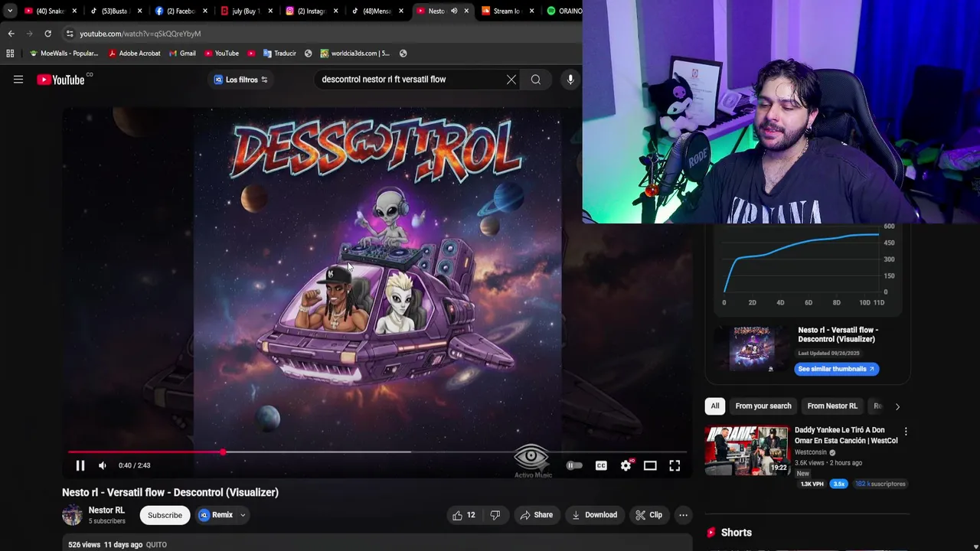Screen dimensions: 980x551
Task: Open options menu for Daddy Yankee video
Action: coord(906,432)
